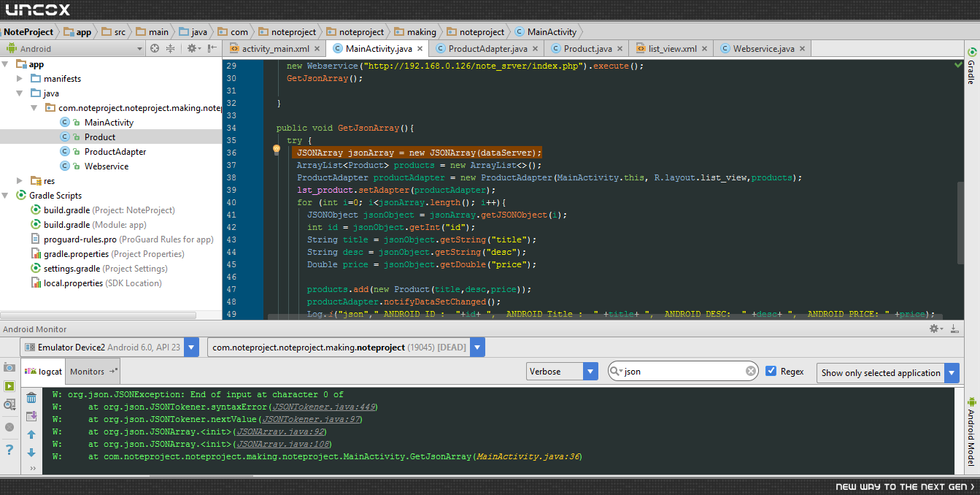This screenshot has height=495, width=980.
Task: Click the making breadcrumb folder
Action: pyautogui.click(x=415, y=32)
